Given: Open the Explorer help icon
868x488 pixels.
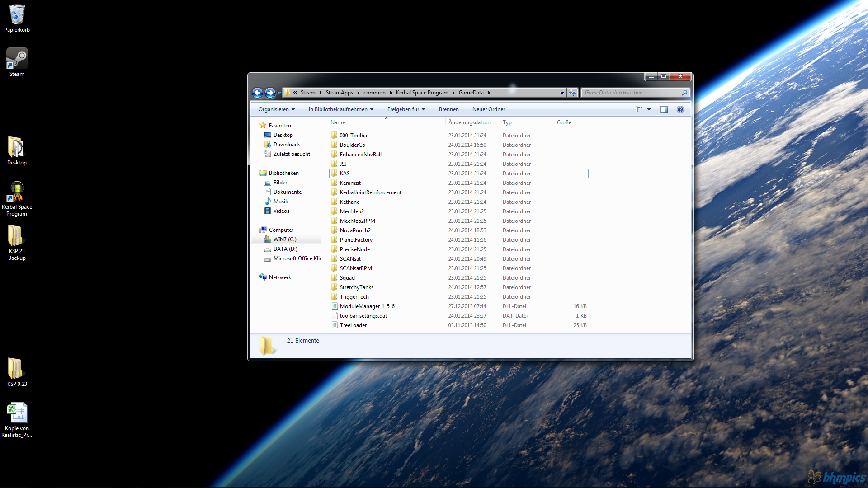Looking at the screenshot, I should (680, 109).
